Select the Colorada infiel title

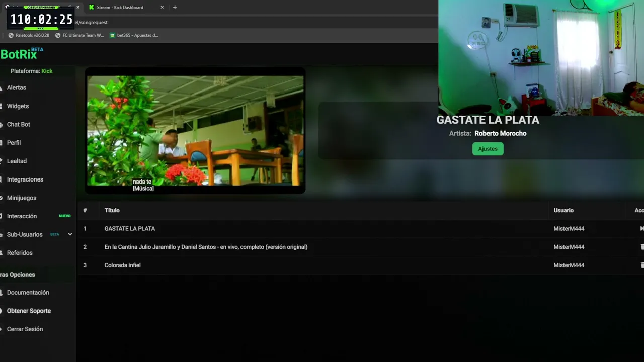122,265
